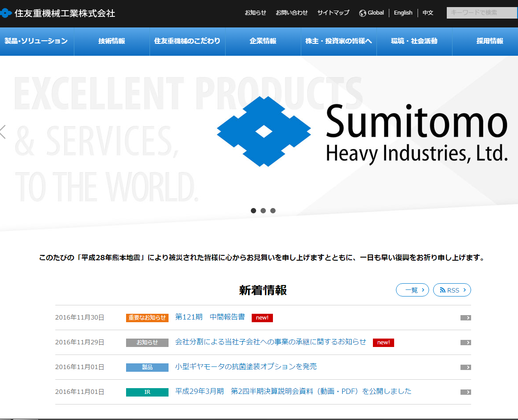This screenshot has width=518, height=420.
Task: Select the third carousel dot
Action: point(273,211)
